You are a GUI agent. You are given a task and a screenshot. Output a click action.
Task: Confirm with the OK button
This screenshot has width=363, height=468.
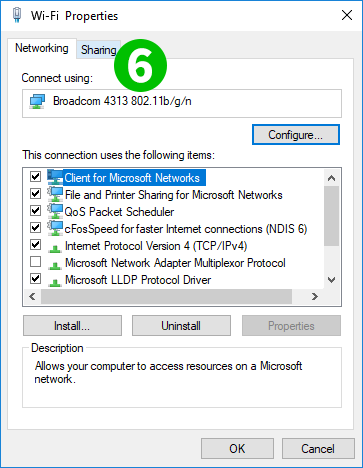click(237, 448)
